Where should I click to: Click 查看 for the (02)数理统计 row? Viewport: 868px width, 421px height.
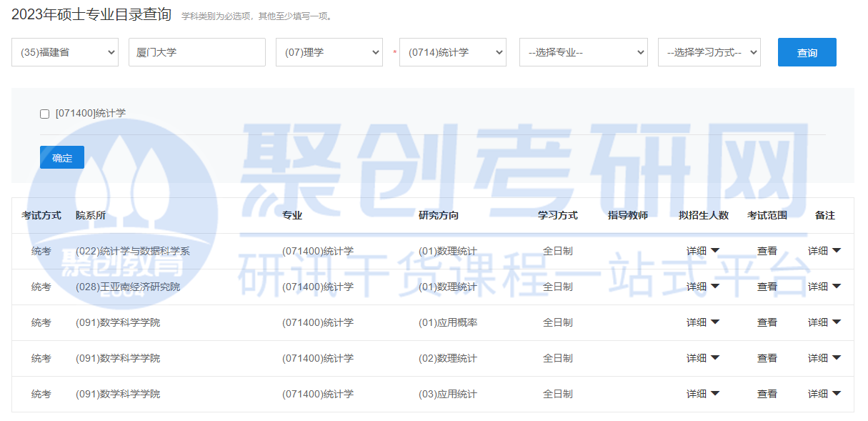tap(767, 358)
